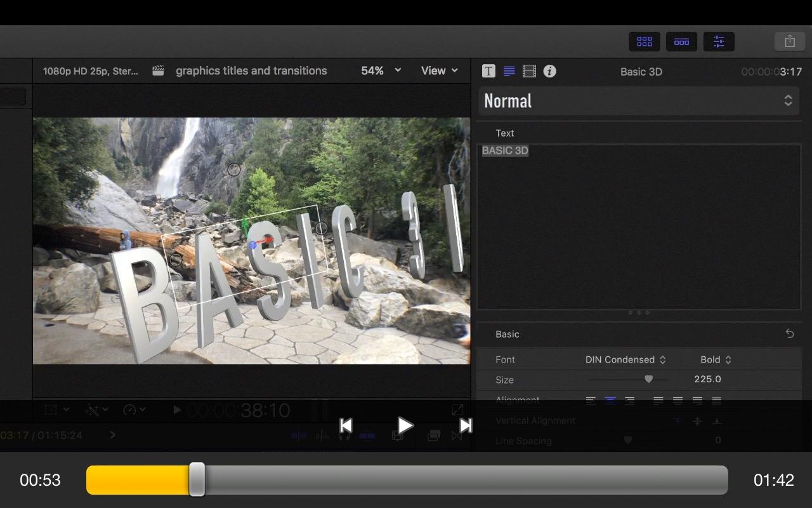This screenshot has height=508, width=812.
Task: Set vertical alignment to top
Action: click(x=678, y=421)
